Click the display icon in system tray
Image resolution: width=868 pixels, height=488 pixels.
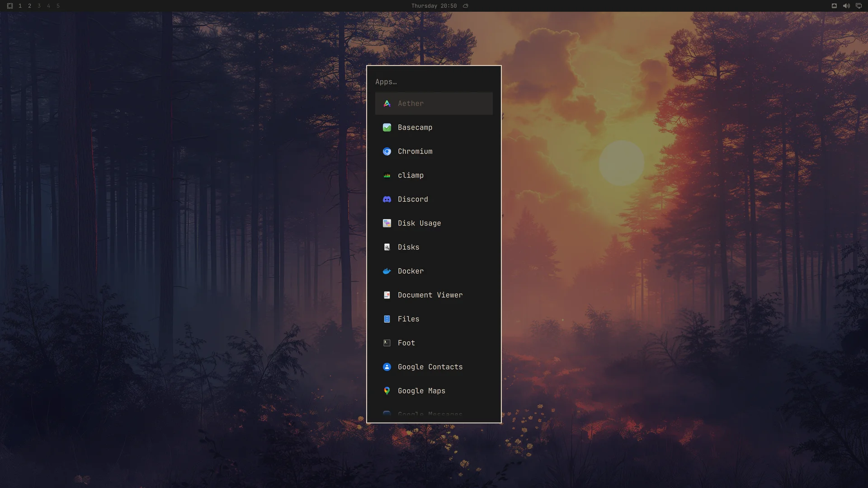point(859,6)
